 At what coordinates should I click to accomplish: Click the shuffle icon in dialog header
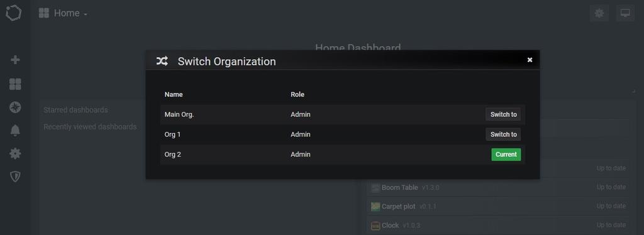point(162,62)
